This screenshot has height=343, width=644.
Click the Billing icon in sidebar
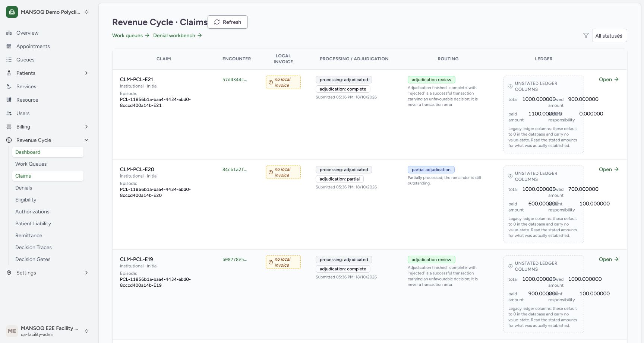[x=9, y=127]
